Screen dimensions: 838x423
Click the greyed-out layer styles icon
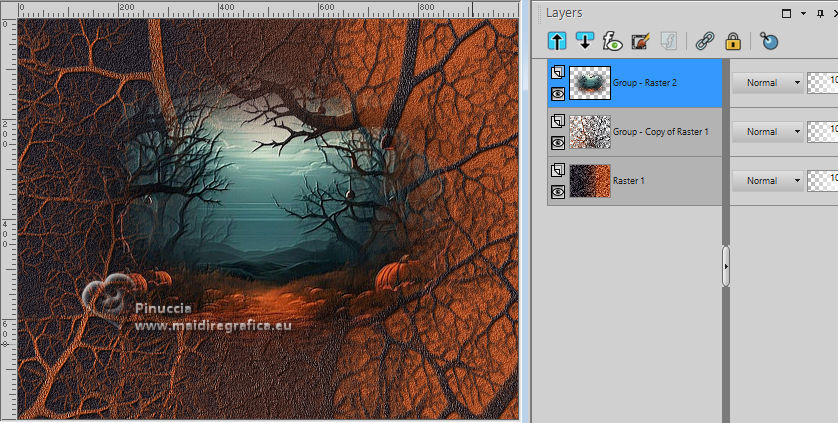click(x=669, y=41)
